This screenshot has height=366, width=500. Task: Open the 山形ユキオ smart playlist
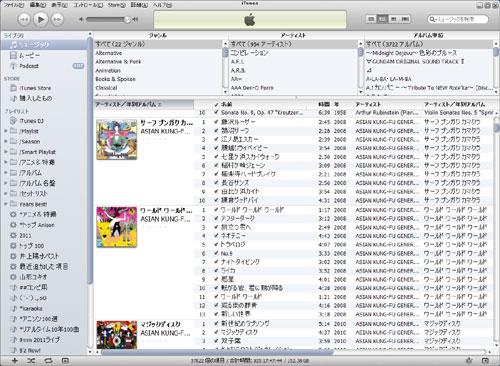(x=44, y=277)
